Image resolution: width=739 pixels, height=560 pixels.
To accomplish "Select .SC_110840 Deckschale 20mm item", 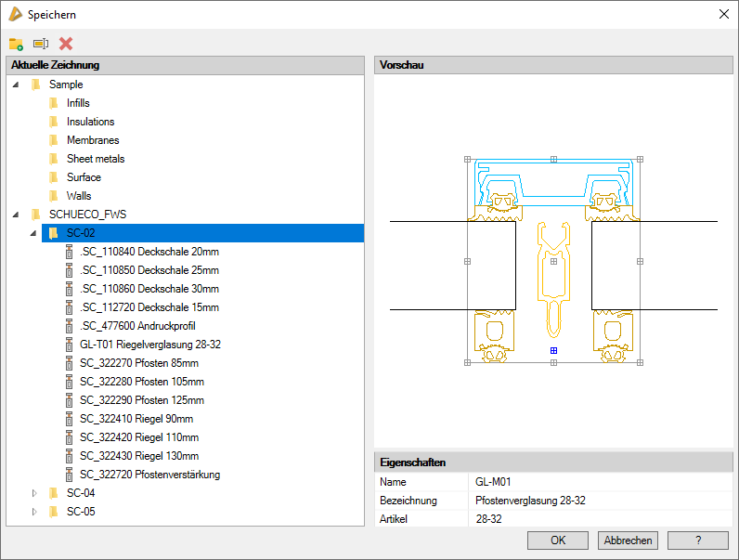I will click(x=149, y=252).
